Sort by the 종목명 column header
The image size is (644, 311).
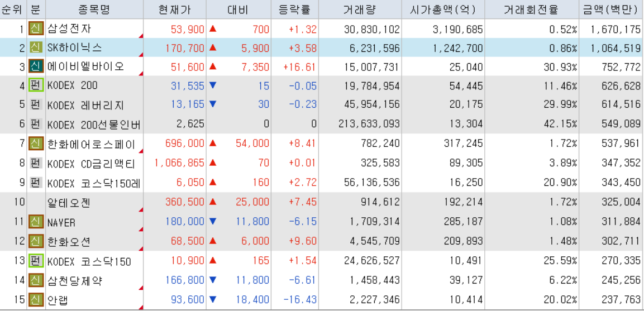[x=94, y=9]
